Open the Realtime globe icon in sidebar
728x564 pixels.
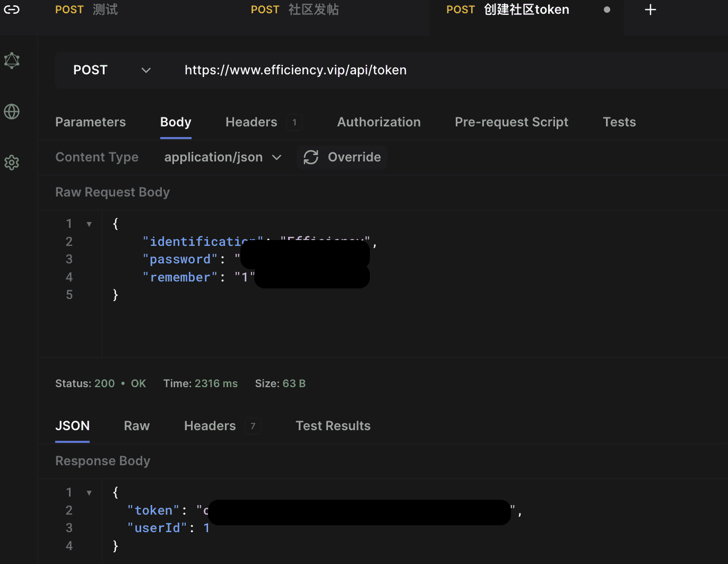(x=12, y=112)
